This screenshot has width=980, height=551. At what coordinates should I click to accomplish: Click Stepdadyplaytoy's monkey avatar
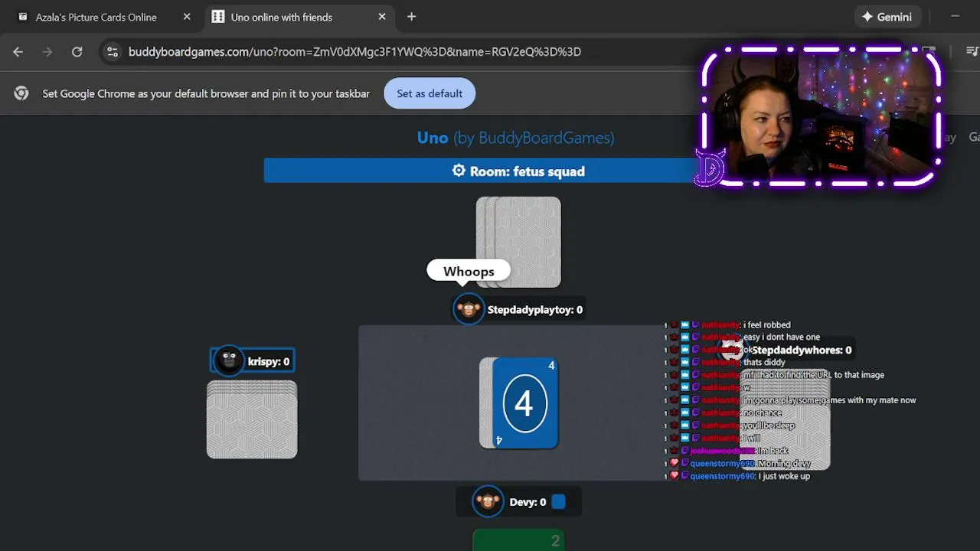469,309
